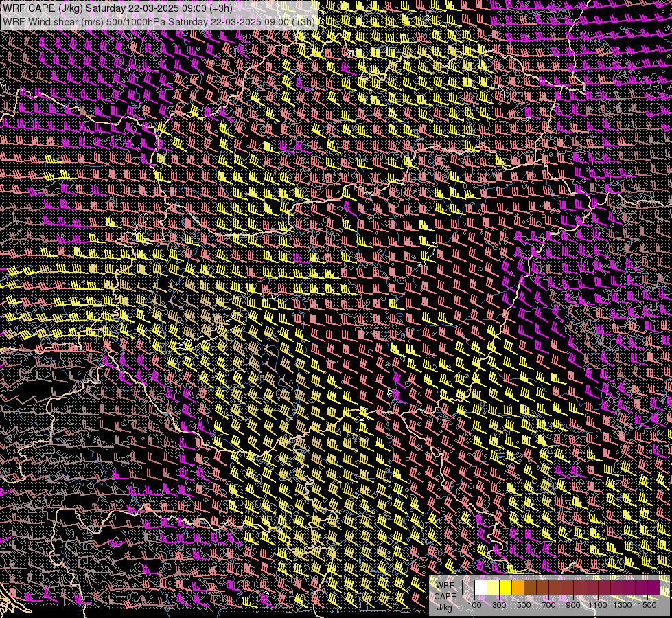Click the legend unit label J/kg
The height and width of the screenshot is (618, 672).
coord(444,608)
